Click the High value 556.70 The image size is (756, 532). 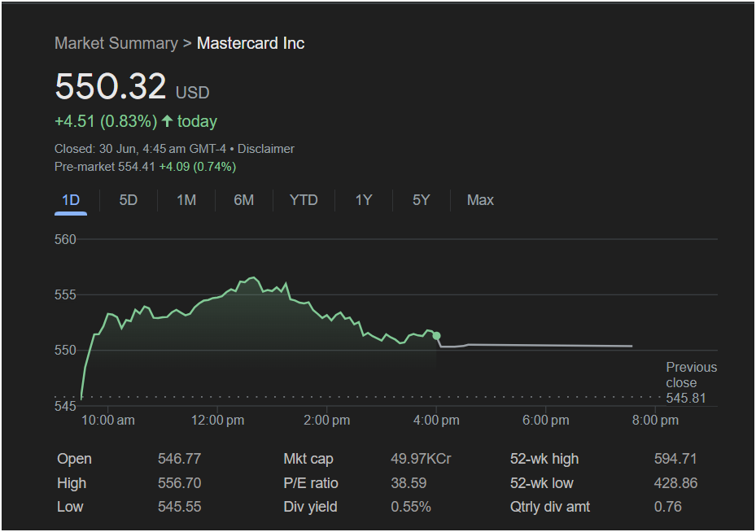point(179,483)
